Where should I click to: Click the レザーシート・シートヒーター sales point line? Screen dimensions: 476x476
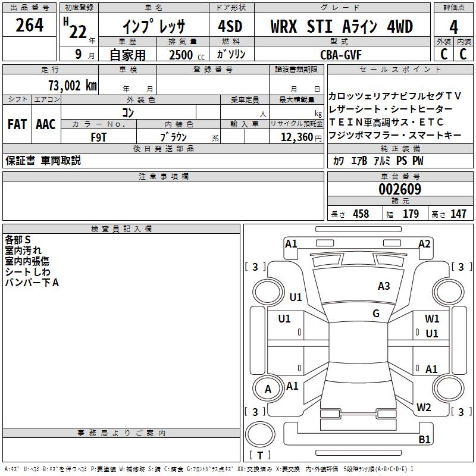(x=391, y=109)
